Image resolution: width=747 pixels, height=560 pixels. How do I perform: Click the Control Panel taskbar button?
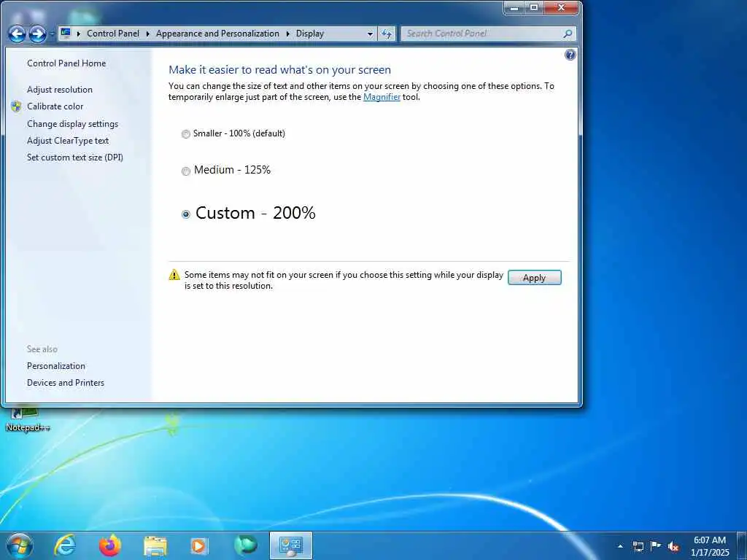[x=291, y=545]
